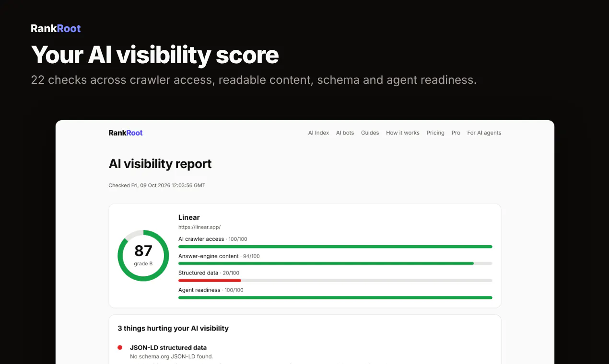This screenshot has width=609, height=364.
Task: Click the 22 checks across crawler access subtitle
Action: pos(254,80)
